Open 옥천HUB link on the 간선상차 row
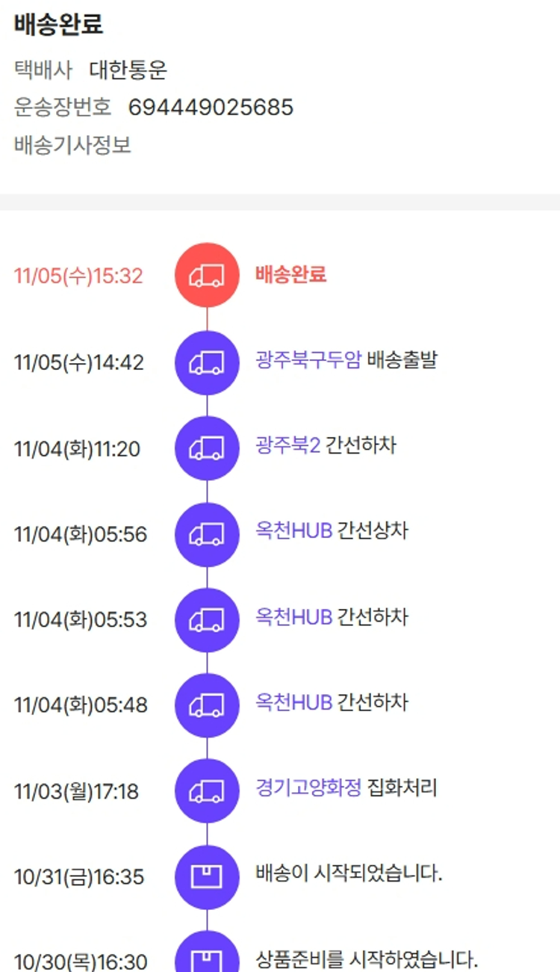Screen dimensions: 560x972 293,532
